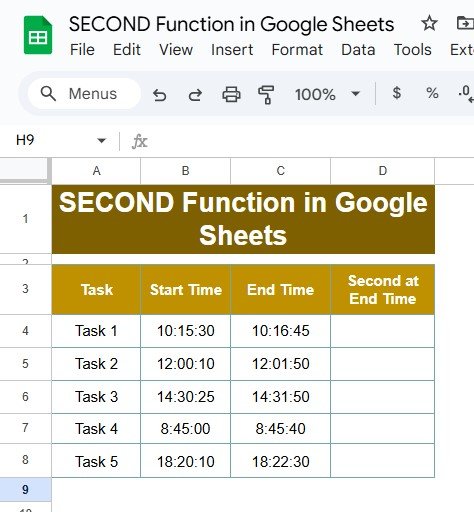The image size is (474, 512).
Task: Select column D header
Action: coord(383,171)
